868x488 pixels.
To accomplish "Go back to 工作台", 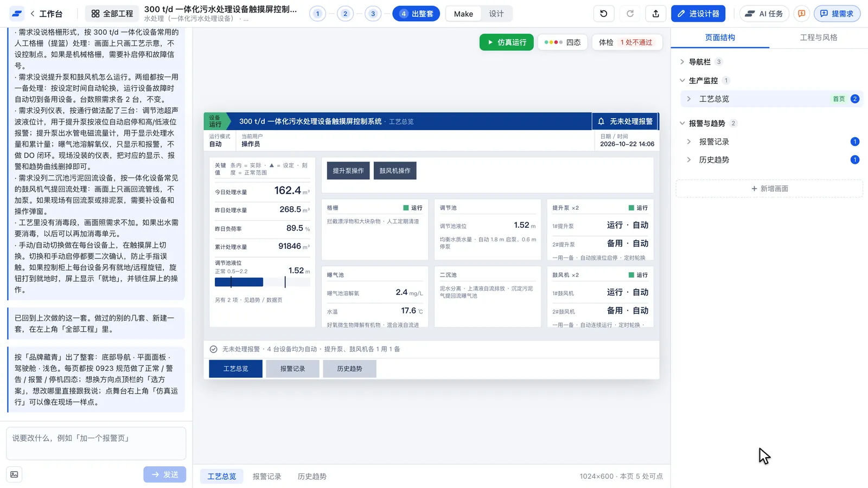I will tap(46, 14).
